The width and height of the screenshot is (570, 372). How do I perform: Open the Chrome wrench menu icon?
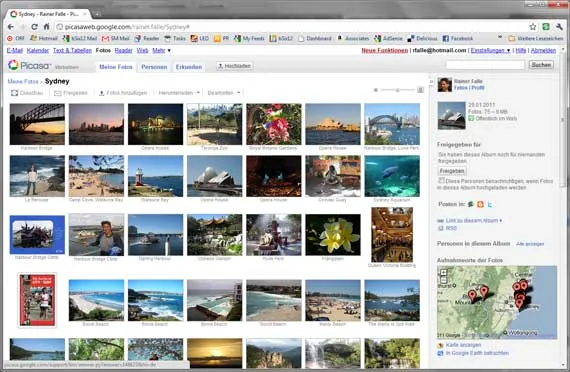[x=559, y=27]
